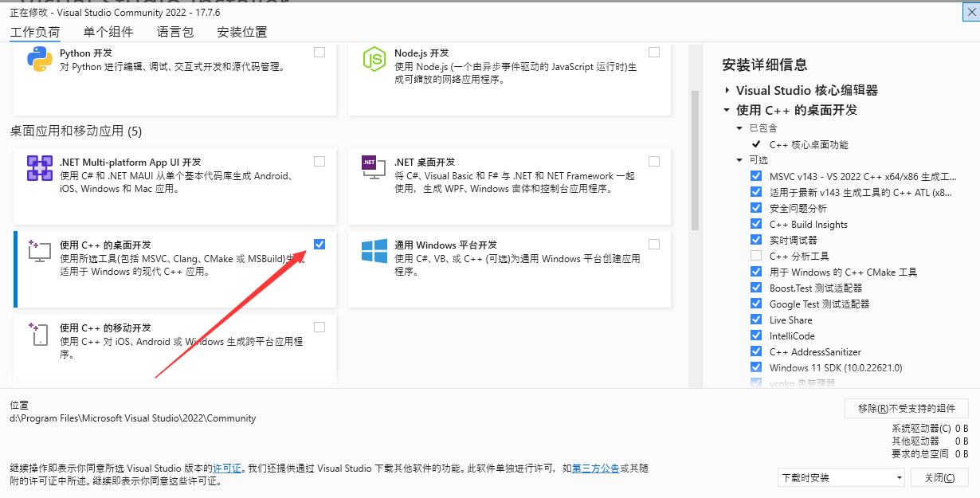The width and height of the screenshot is (980, 498).
Task: Click the Node.js 开发 workload icon
Action: click(x=374, y=60)
